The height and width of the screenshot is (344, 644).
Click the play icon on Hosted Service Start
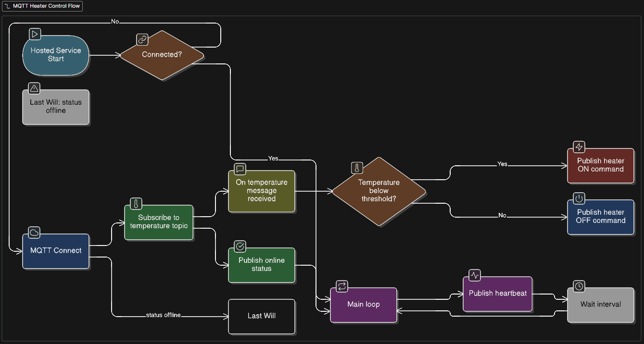click(35, 34)
